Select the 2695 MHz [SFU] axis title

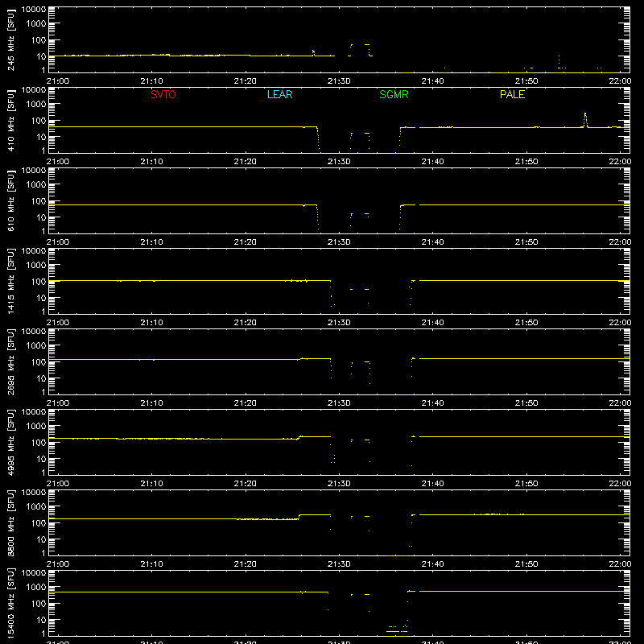(x=11, y=361)
